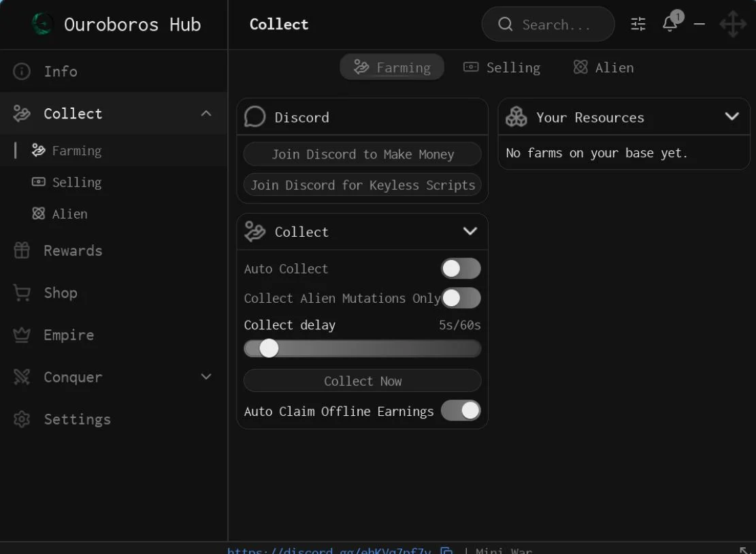Image resolution: width=756 pixels, height=554 pixels.
Task: Click the Collect Now button
Action: point(363,381)
